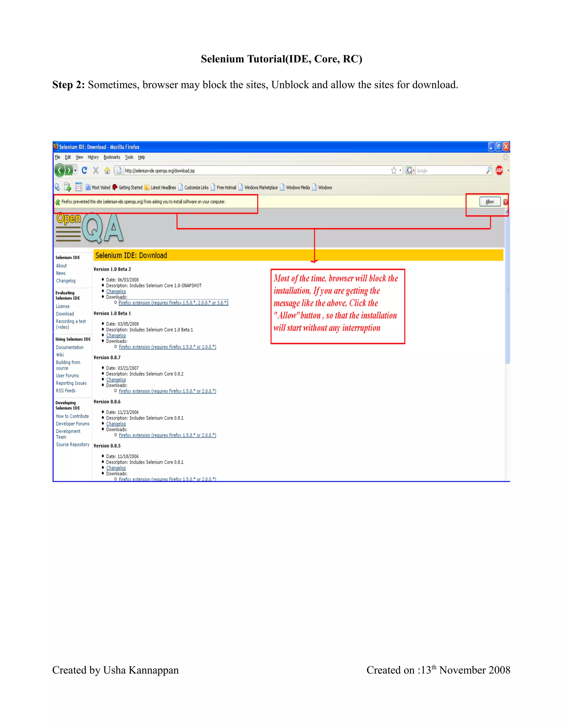This screenshot has height=728, width=563.
Task: Click the Stop loading X icon
Action: [x=96, y=170]
